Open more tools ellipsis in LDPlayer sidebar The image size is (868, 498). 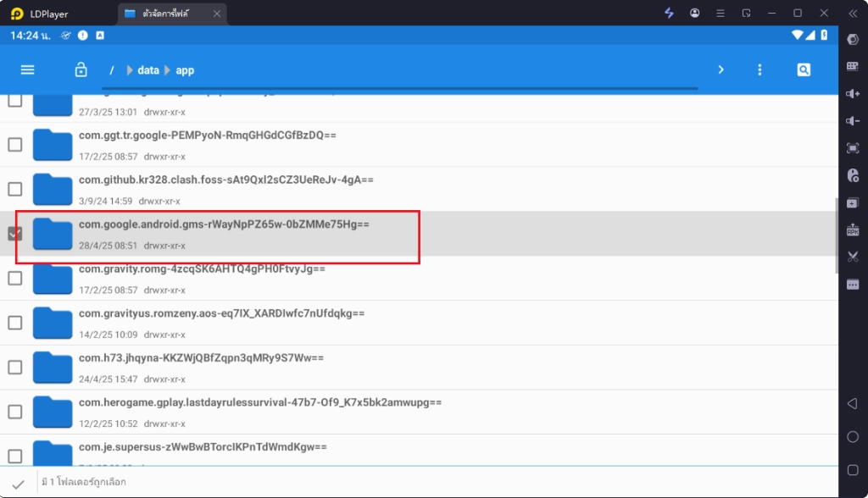click(x=853, y=285)
